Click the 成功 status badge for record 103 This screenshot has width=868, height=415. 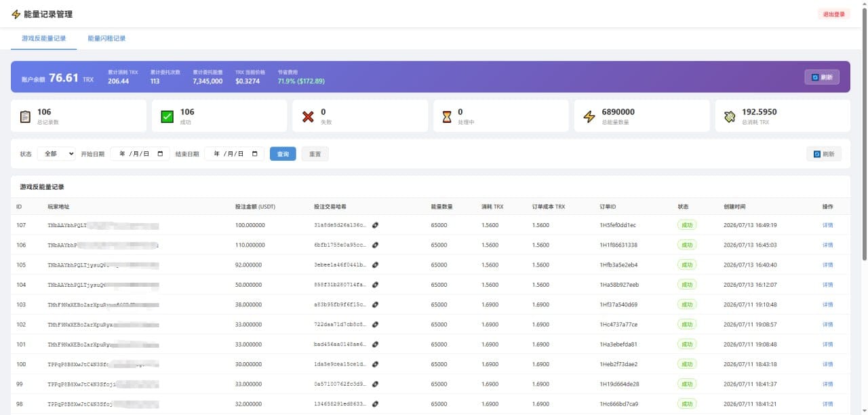pos(688,304)
